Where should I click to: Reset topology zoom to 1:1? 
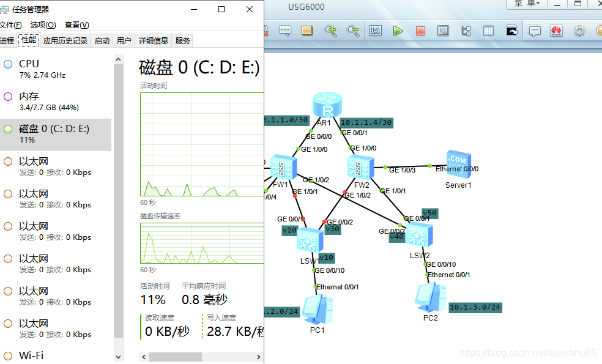(375, 31)
